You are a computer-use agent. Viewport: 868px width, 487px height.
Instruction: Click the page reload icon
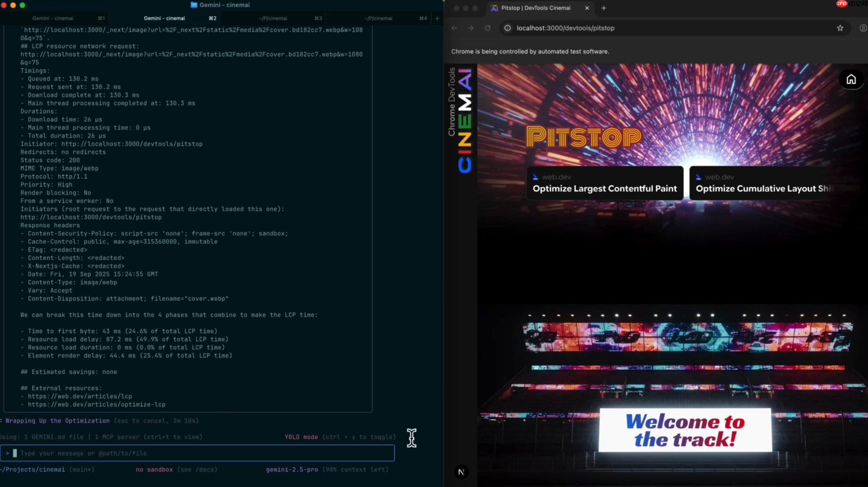pyautogui.click(x=488, y=28)
